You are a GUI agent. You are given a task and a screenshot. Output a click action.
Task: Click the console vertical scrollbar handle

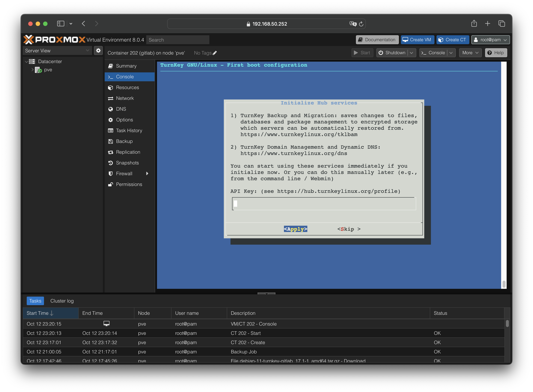(504, 284)
